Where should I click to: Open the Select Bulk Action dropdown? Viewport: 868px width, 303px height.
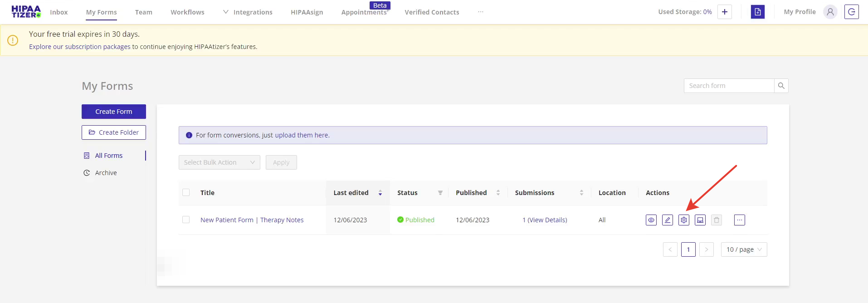(x=219, y=162)
